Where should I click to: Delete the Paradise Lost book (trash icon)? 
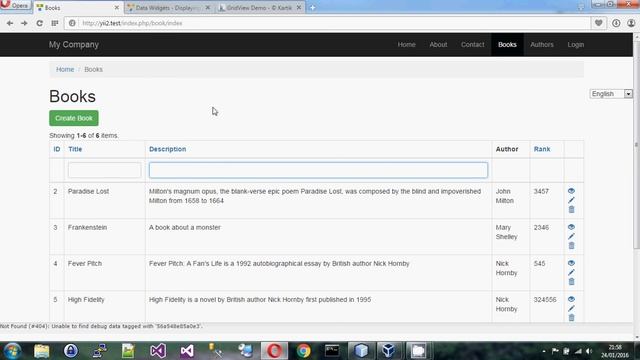(x=571, y=209)
